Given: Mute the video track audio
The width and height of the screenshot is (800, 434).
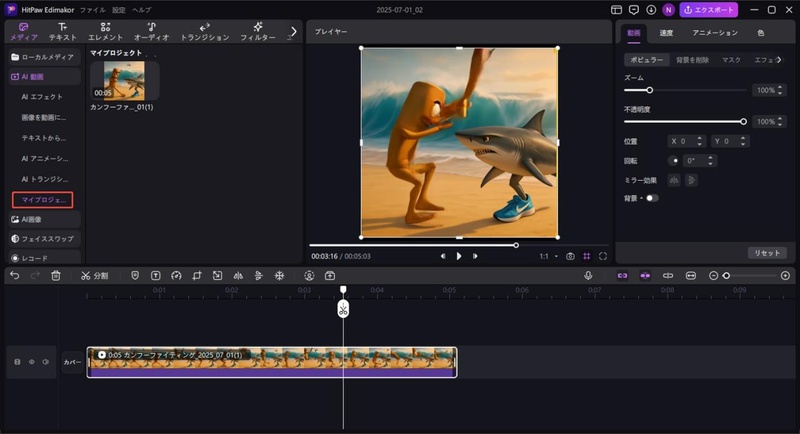Looking at the screenshot, I should (x=45, y=362).
